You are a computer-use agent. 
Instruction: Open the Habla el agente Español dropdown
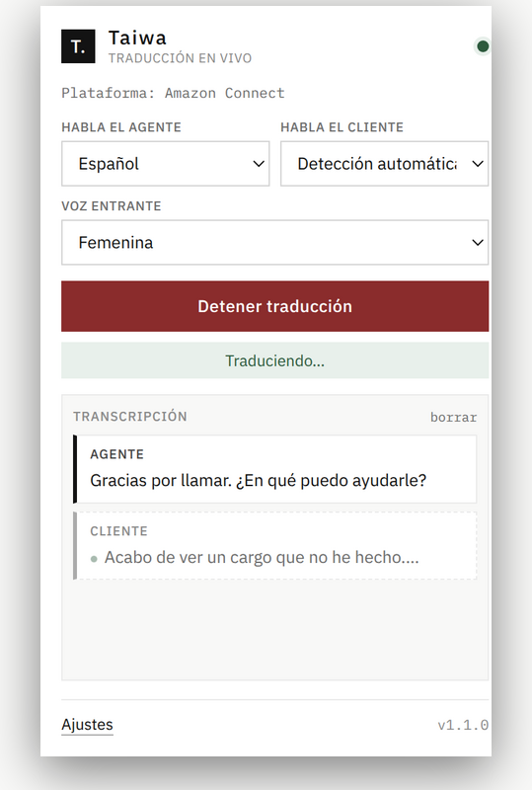click(x=165, y=164)
